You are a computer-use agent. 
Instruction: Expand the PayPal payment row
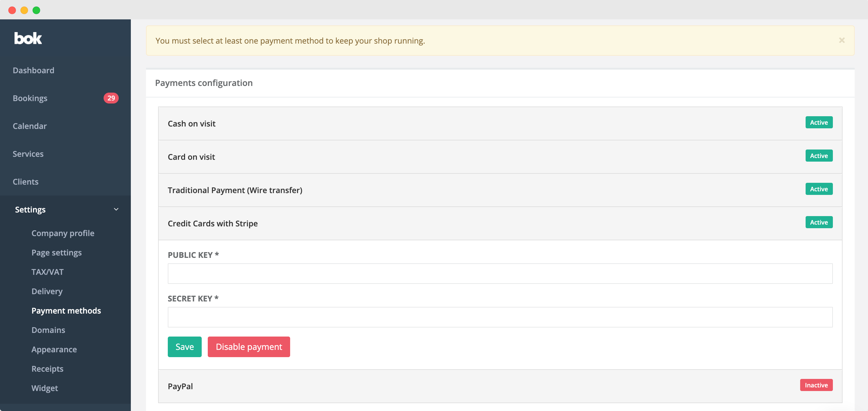[500, 386]
